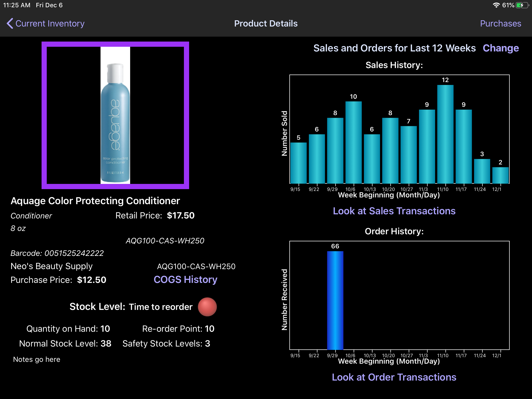Tap the Re-order Point value
532x399 pixels.
tap(209, 329)
